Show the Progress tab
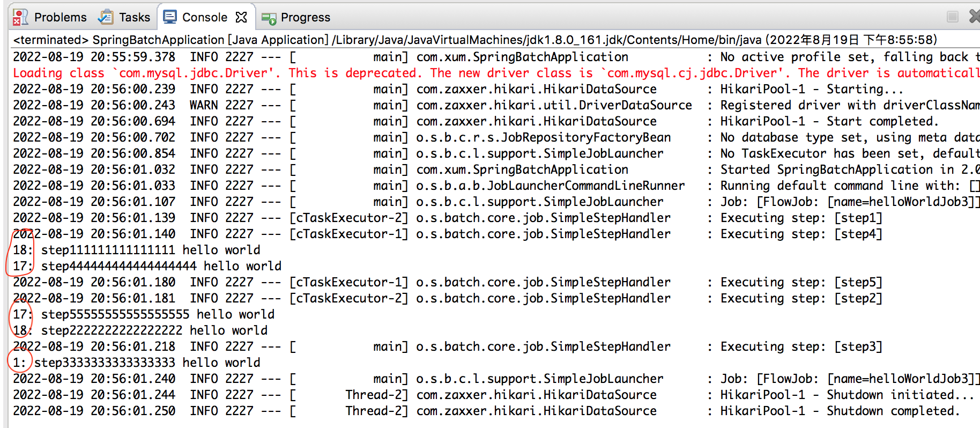The image size is (980, 428). [305, 17]
